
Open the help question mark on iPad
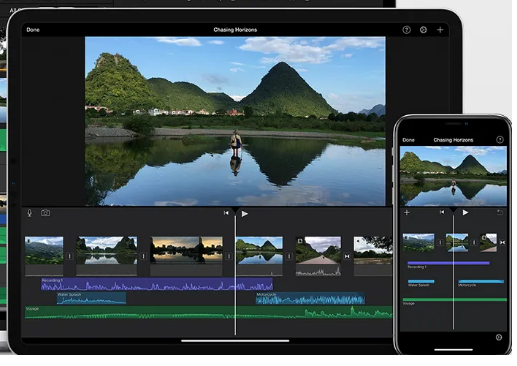click(406, 30)
